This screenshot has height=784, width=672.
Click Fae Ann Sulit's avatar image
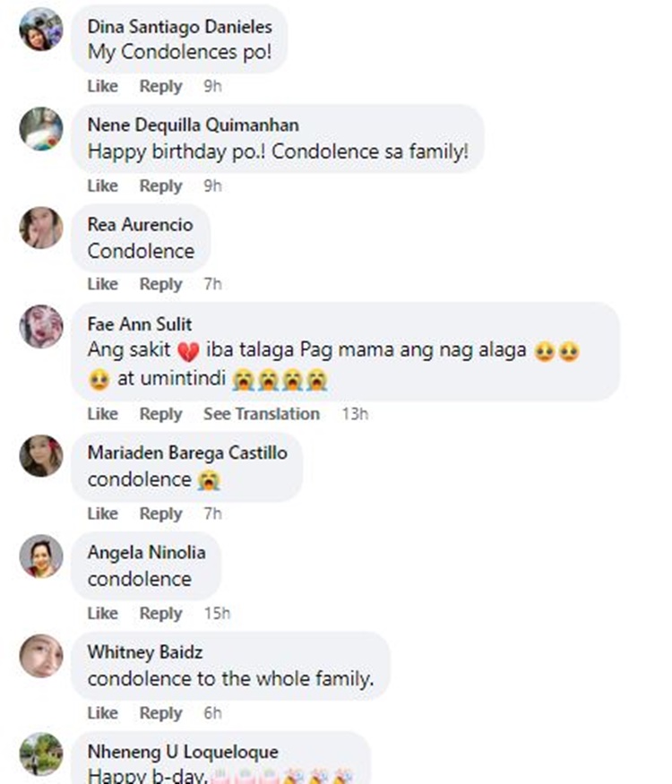point(41,326)
